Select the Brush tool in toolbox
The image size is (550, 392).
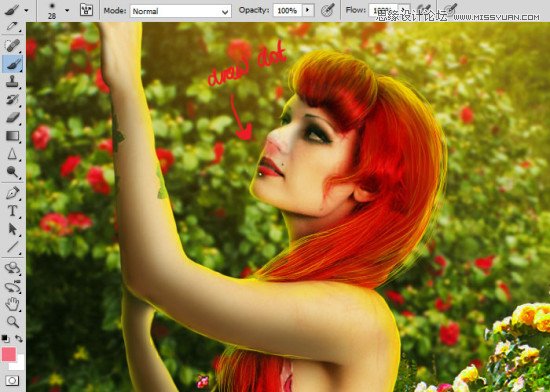point(13,63)
